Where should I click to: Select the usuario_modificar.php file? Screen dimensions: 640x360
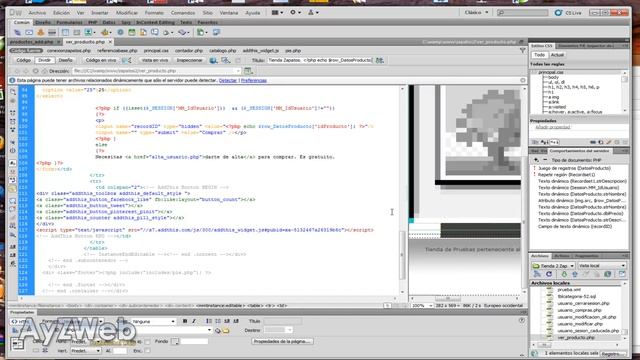[x=580, y=324]
